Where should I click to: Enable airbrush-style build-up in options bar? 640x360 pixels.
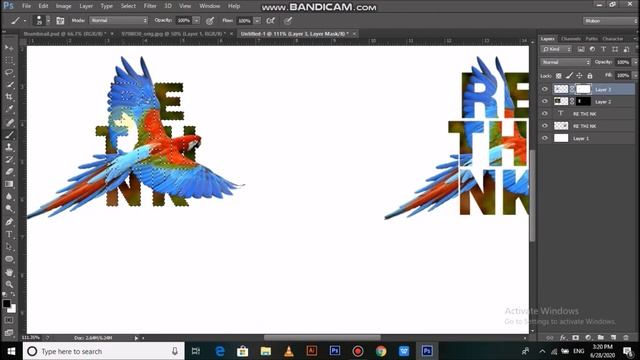pyautogui.click(x=271, y=20)
